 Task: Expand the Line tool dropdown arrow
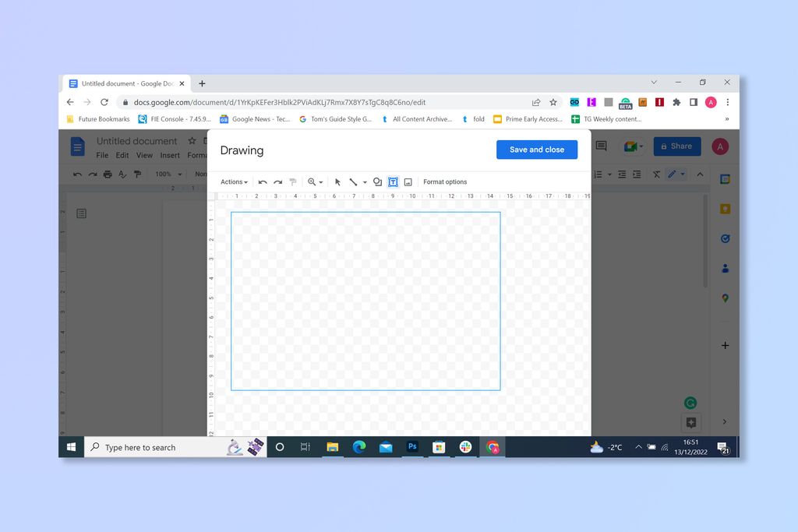pyautogui.click(x=365, y=181)
